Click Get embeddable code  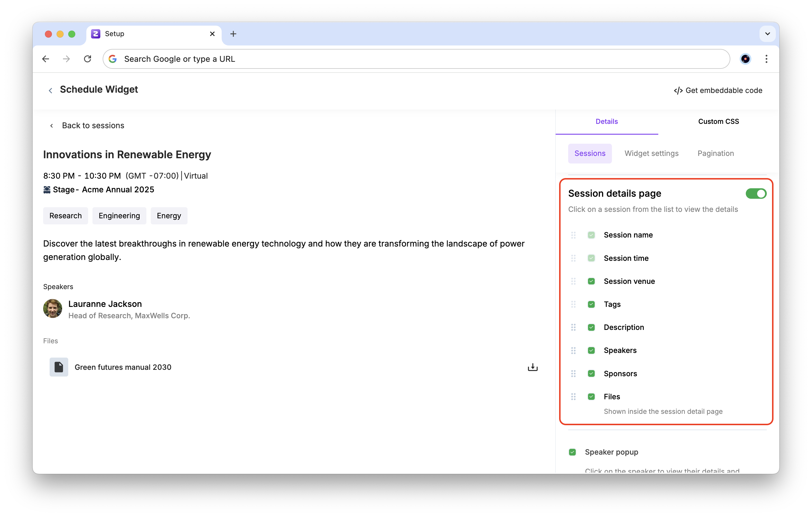point(718,90)
